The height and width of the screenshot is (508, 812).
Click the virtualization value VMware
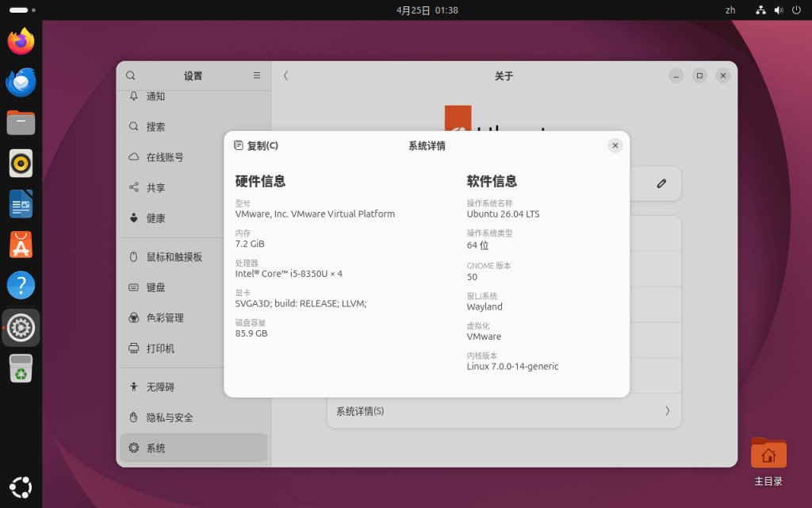(x=484, y=337)
